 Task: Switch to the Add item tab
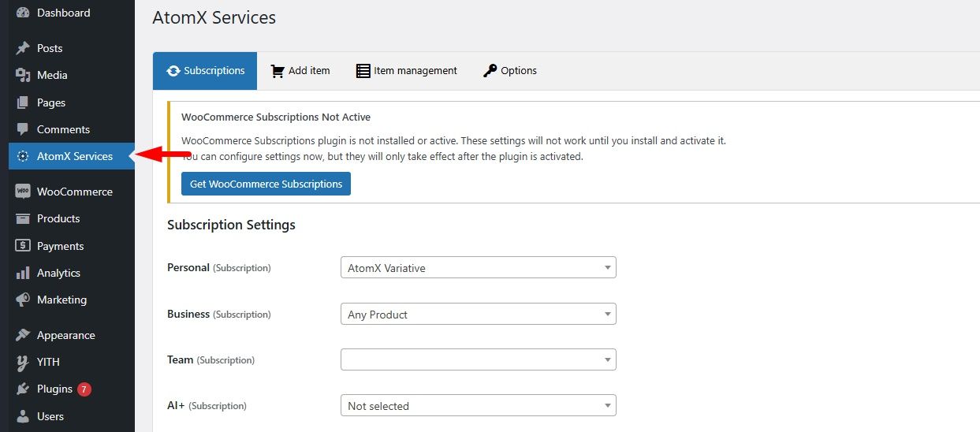pyautogui.click(x=300, y=71)
